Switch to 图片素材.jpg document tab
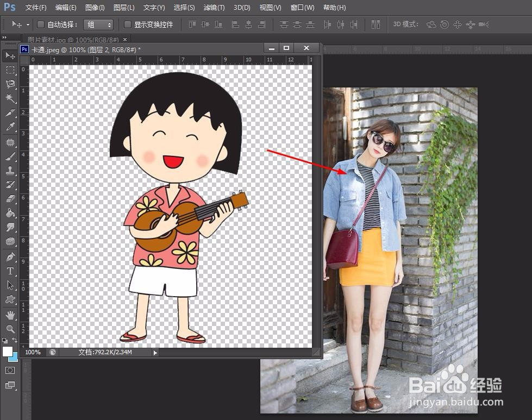532x420 pixels. 73,40
